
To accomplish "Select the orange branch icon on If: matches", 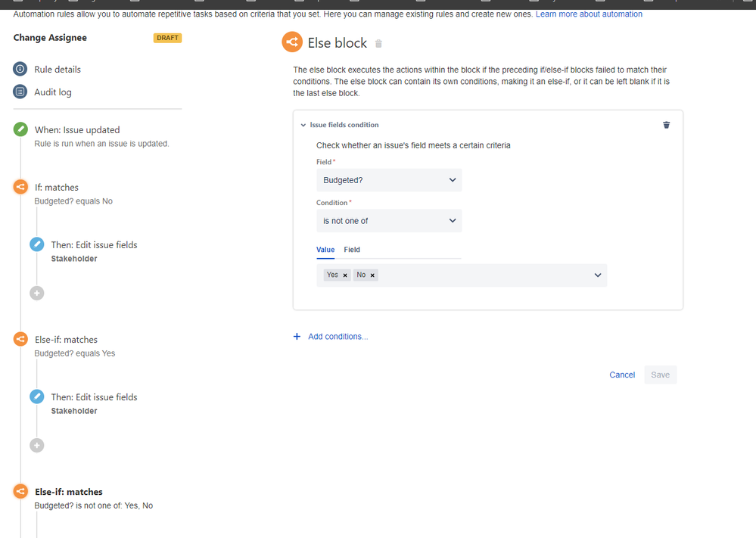I will tap(20, 187).
